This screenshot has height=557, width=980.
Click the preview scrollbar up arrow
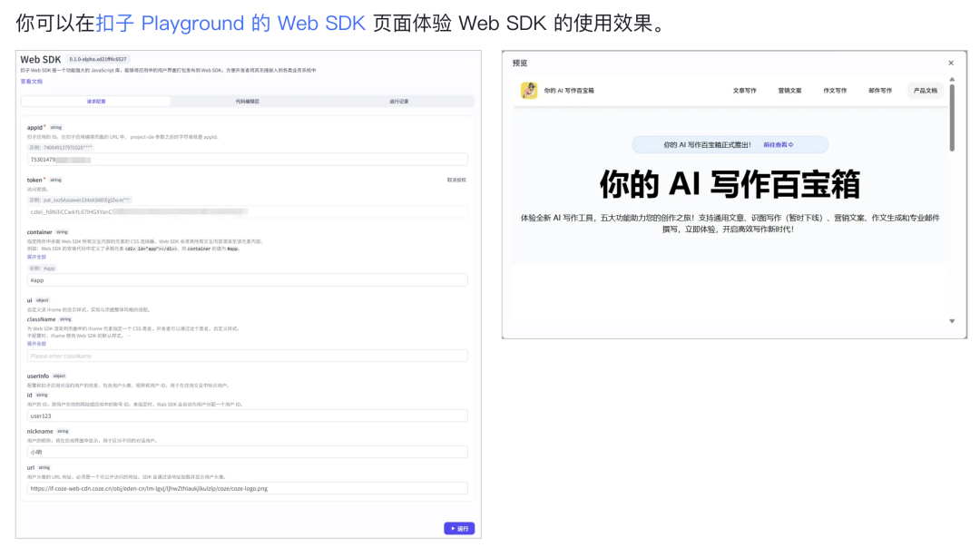pyautogui.click(x=952, y=80)
